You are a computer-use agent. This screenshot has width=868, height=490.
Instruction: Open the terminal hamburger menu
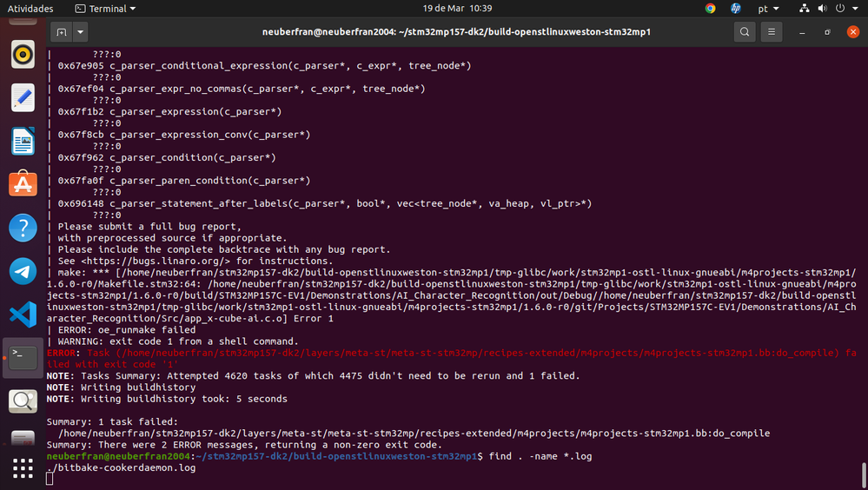(772, 32)
